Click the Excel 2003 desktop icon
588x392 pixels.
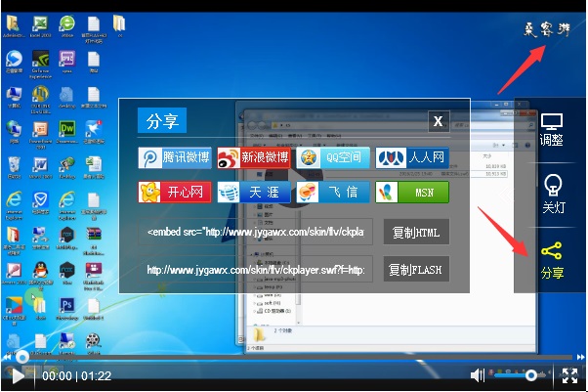(x=40, y=26)
